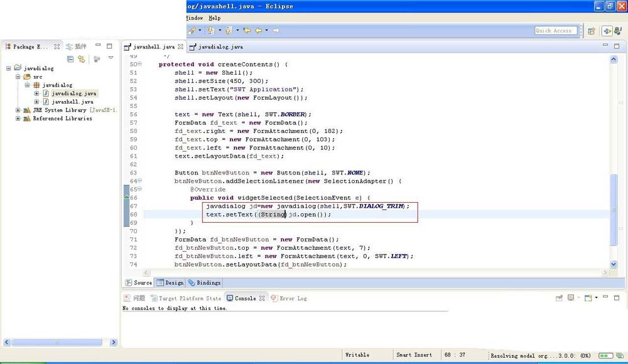Expand the Referenced Libraries node
Viewport: 628px width, 364px height.
pyautogui.click(x=18, y=118)
